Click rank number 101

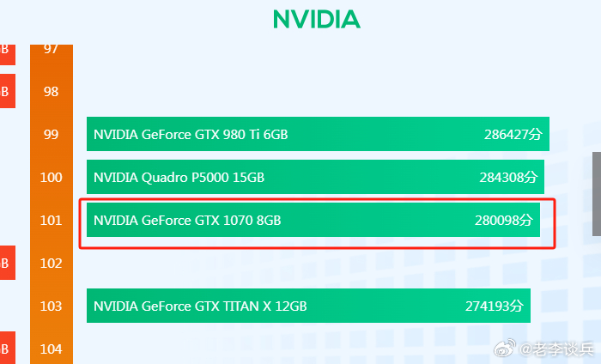tap(51, 221)
